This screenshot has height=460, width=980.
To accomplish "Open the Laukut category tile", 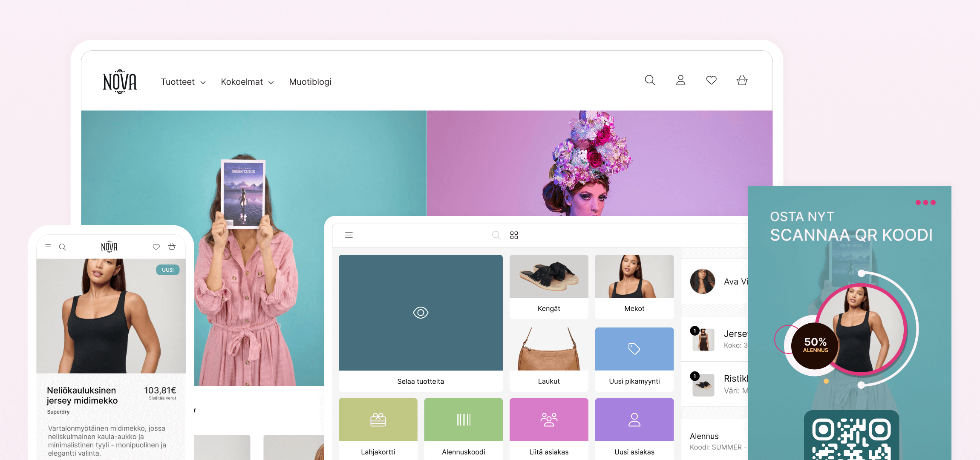I will (549, 359).
